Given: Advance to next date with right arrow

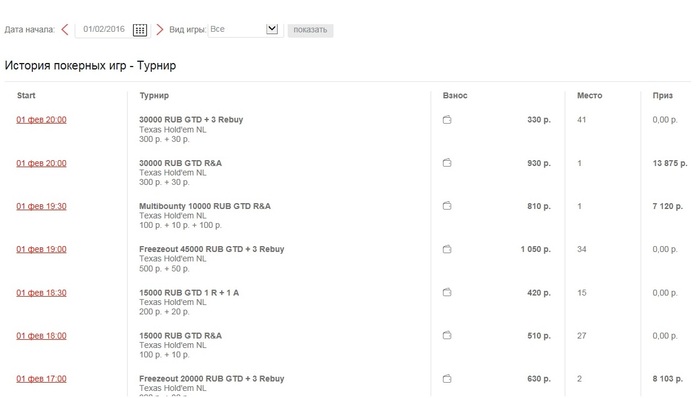Looking at the screenshot, I should [159, 29].
